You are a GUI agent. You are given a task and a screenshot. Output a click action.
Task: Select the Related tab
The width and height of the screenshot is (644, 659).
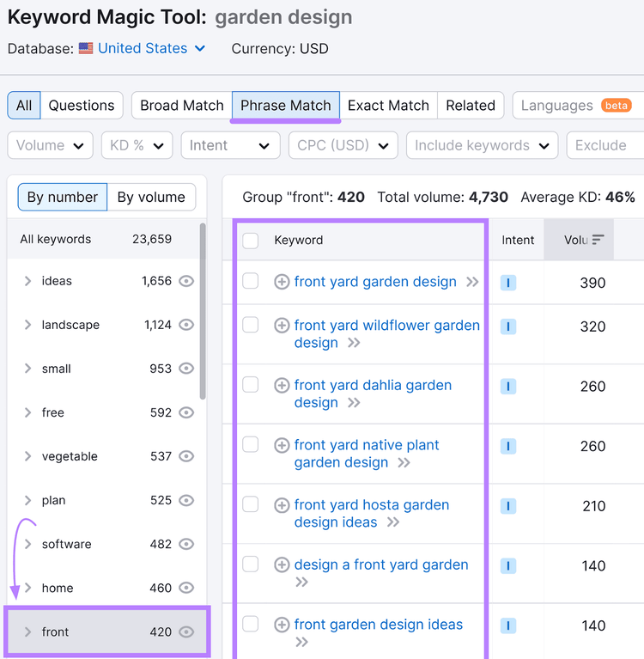click(471, 105)
